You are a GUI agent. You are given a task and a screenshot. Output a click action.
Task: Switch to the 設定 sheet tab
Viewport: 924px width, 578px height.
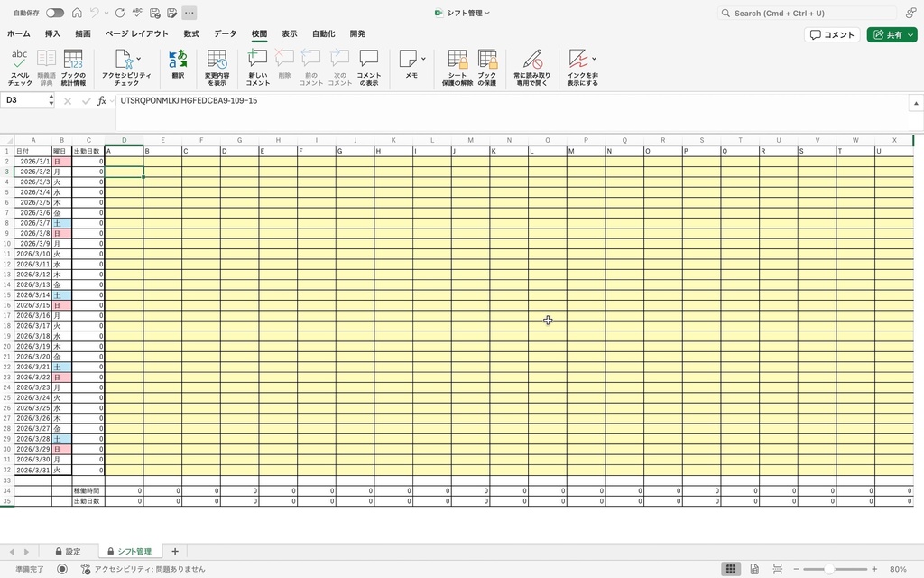tap(69, 552)
